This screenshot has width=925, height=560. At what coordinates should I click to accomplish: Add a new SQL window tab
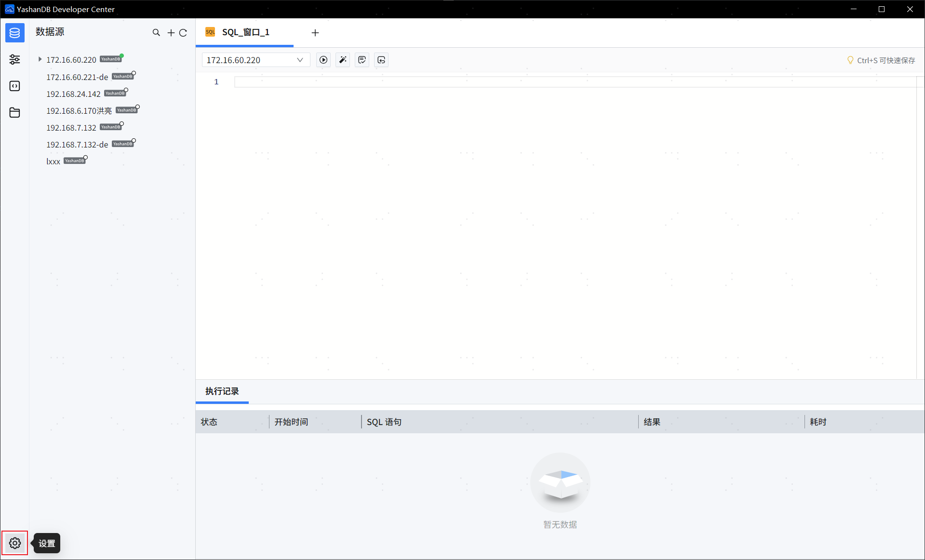[315, 33]
